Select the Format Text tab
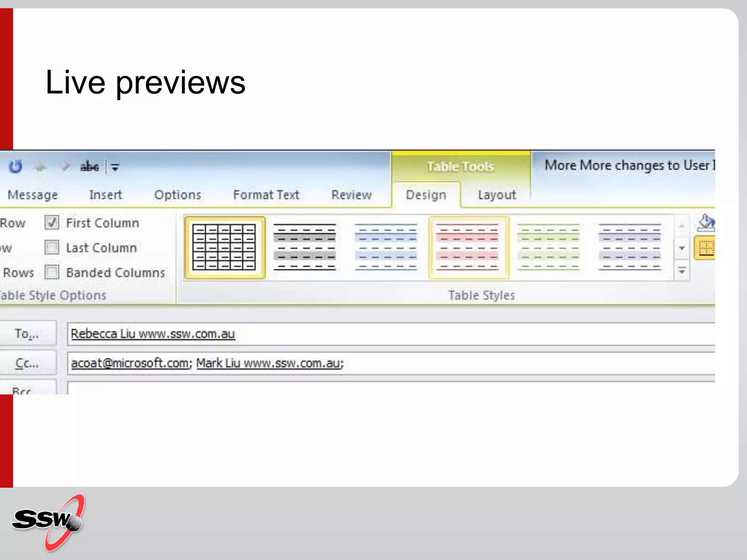 pos(266,195)
